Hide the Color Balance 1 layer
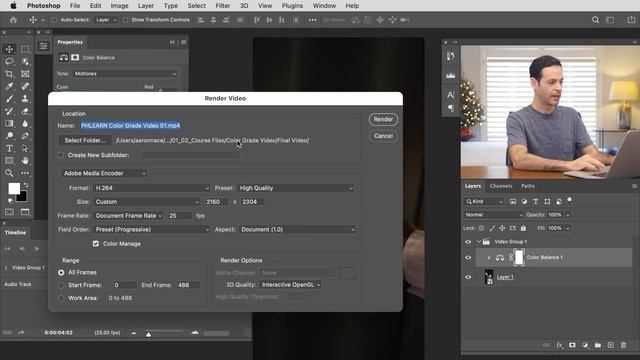Image resolution: width=640 pixels, height=360 pixels. [468, 258]
